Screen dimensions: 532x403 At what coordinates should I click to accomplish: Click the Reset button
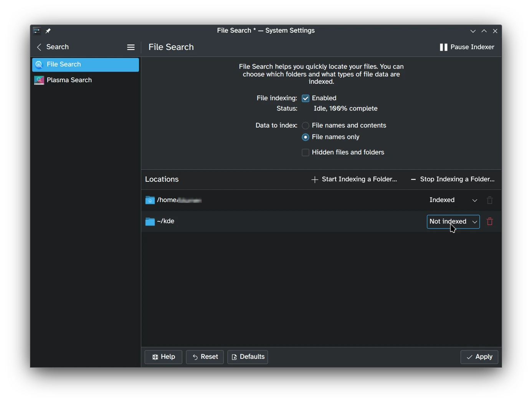click(205, 357)
